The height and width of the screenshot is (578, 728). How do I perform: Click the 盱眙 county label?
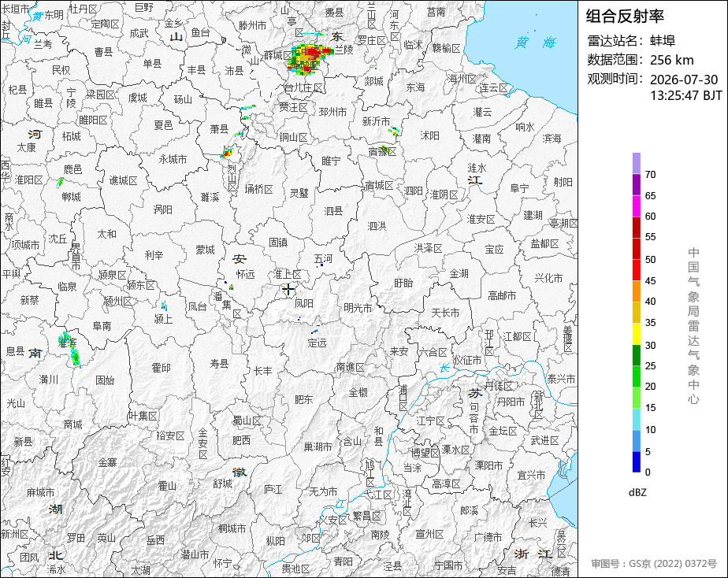[403, 283]
